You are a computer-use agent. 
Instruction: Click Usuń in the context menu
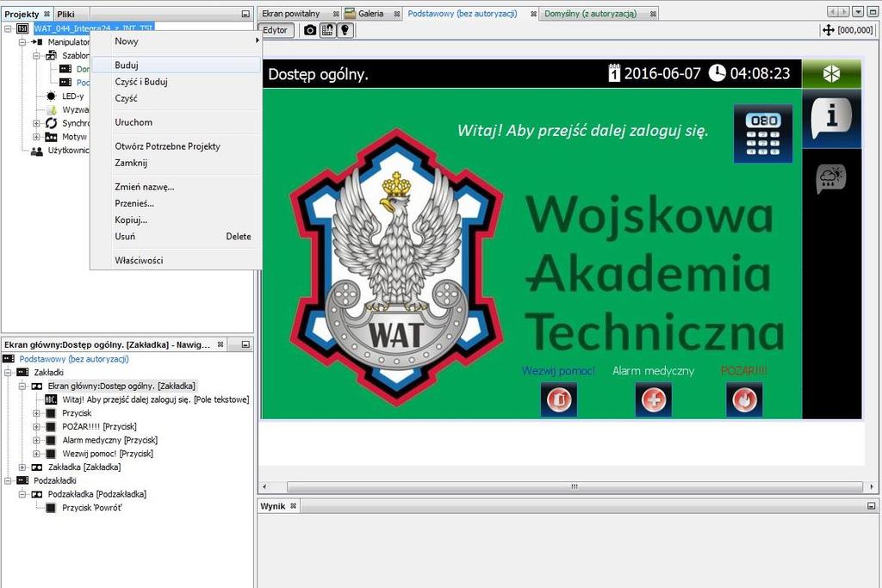176,236
